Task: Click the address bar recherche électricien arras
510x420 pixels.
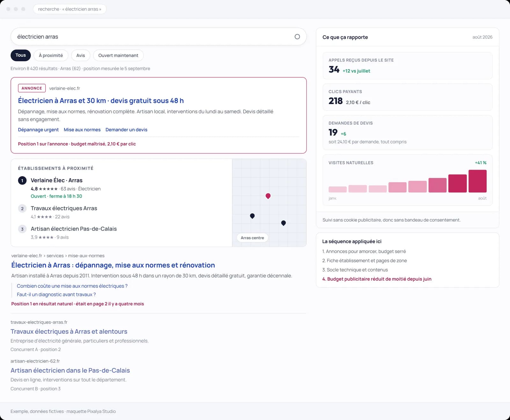Action: point(69,9)
